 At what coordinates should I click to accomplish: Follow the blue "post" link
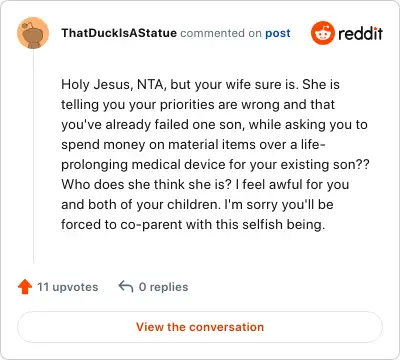(278, 33)
